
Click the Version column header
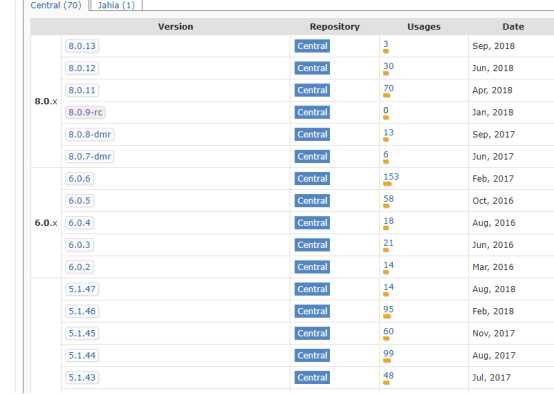coord(176,27)
